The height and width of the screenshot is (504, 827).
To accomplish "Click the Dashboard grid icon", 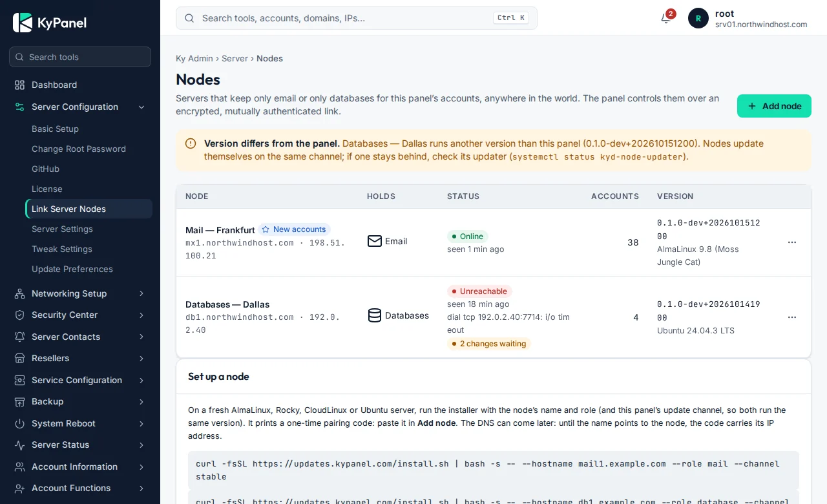I will pos(20,85).
